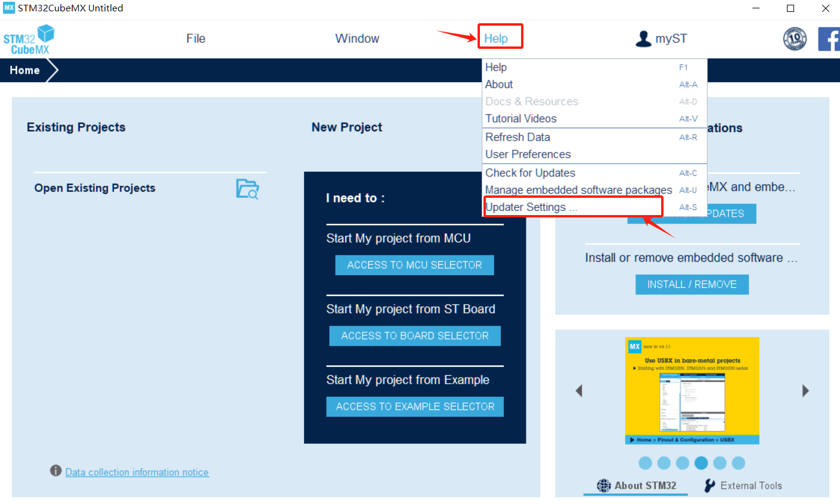
Task: Click Home breadcrumb
Action: pos(24,70)
